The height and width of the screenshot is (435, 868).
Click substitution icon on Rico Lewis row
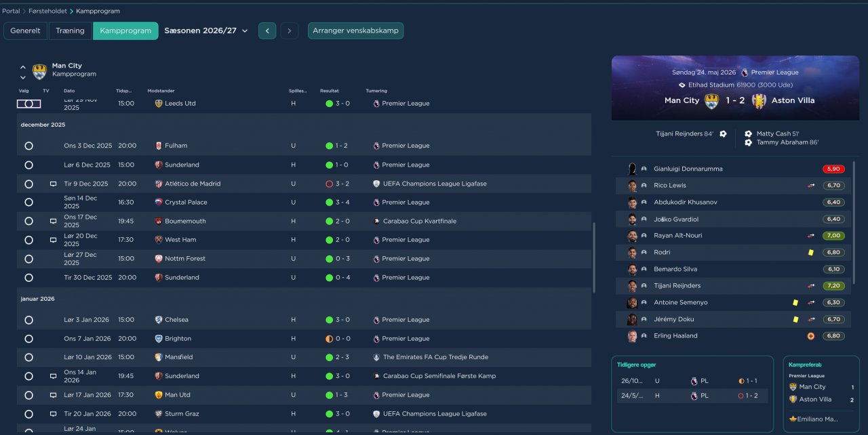pos(810,186)
